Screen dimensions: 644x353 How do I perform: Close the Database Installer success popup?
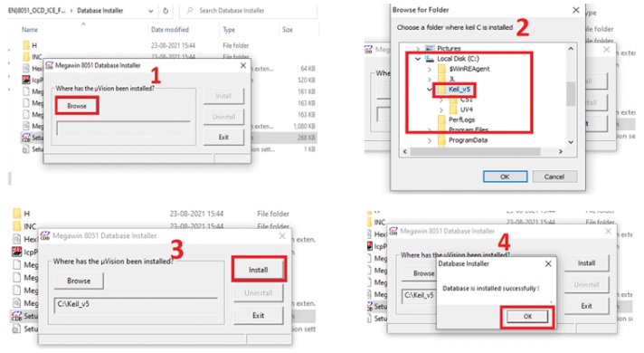point(548,263)
